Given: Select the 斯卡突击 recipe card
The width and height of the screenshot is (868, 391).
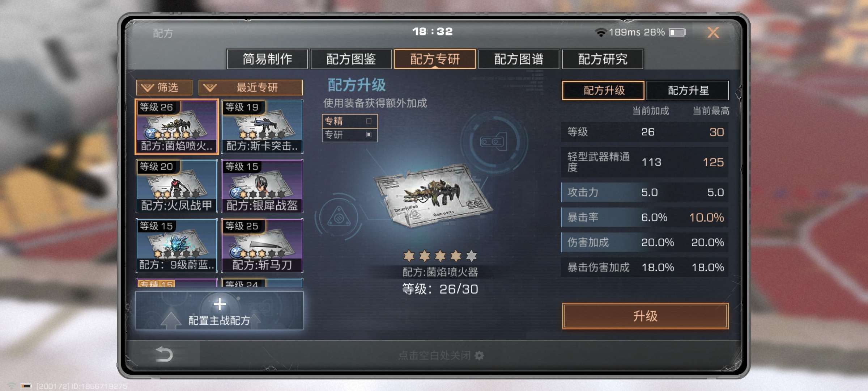Looking at the screenshot, I should (x=262, y=127).
